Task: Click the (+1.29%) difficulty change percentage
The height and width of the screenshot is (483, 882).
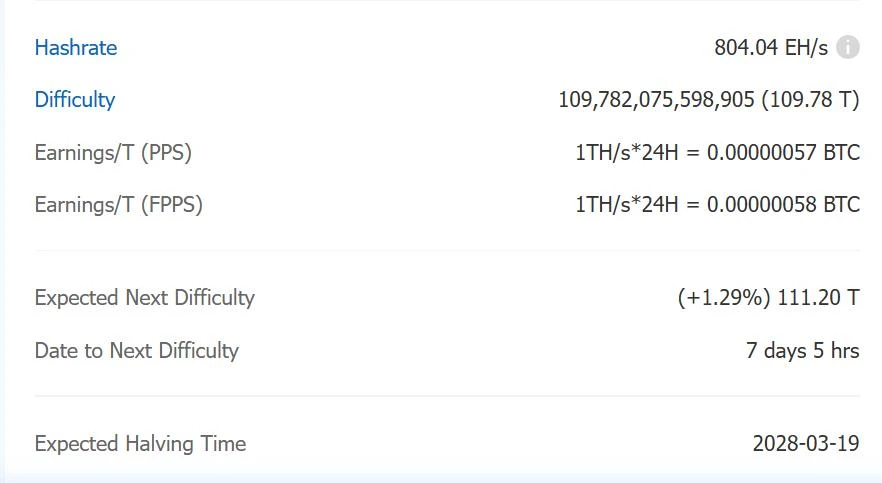Action: tap(724, 298)
